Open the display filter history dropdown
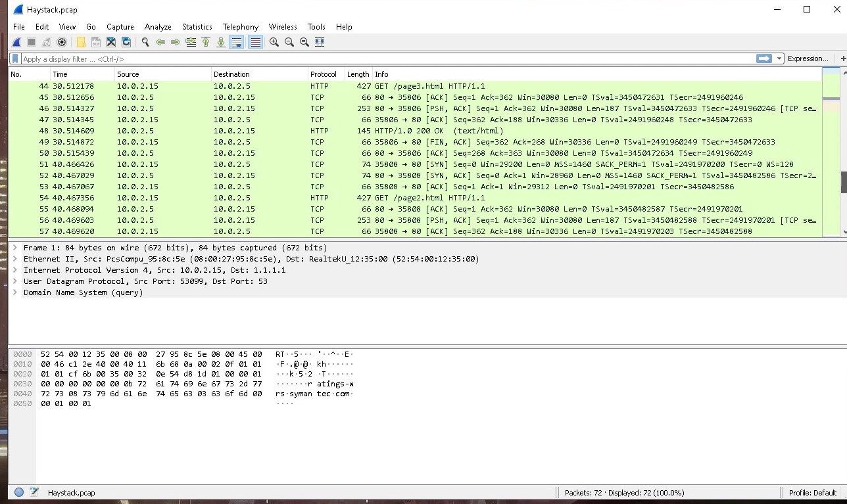847x504 pixels. 779,58
